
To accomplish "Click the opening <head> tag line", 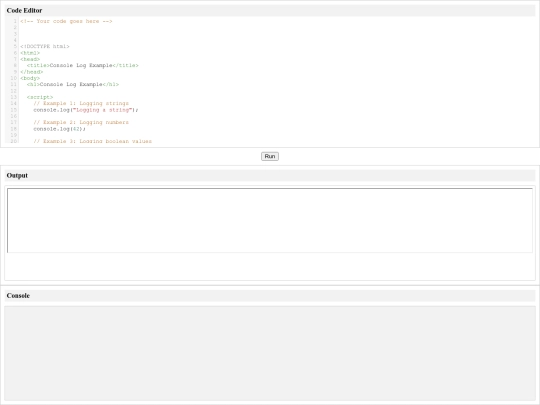I will (x=30, y=59).
